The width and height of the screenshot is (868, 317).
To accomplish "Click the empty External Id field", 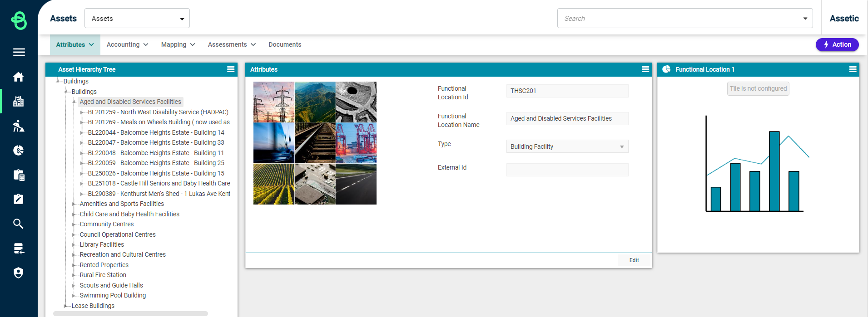I will point(567,170).
